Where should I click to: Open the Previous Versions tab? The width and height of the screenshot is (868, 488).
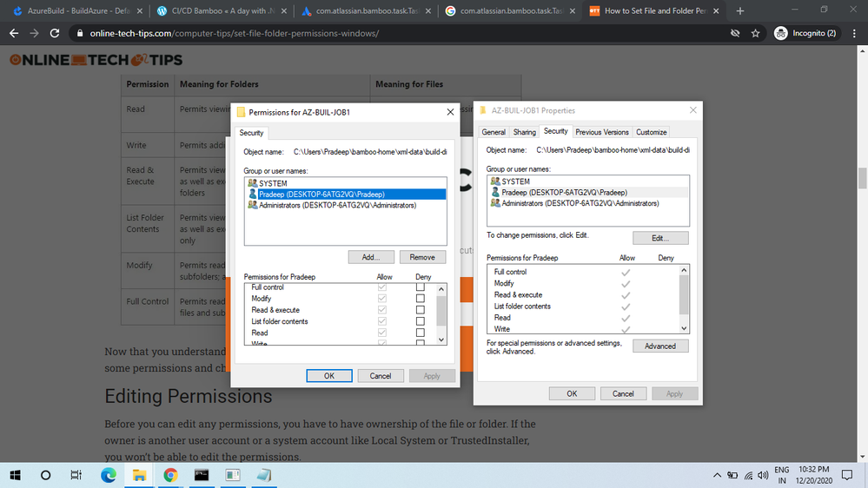[602, 132]
